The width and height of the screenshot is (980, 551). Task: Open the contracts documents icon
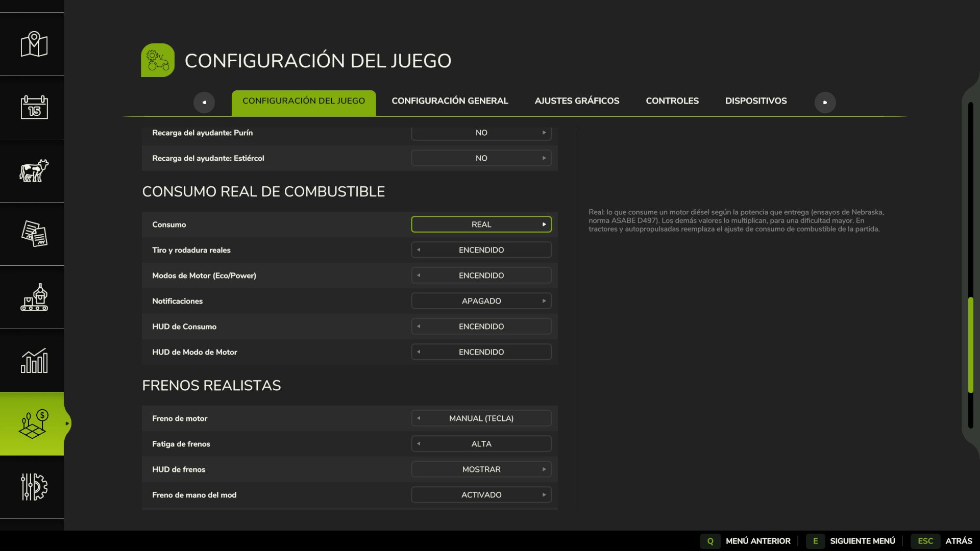34,234
